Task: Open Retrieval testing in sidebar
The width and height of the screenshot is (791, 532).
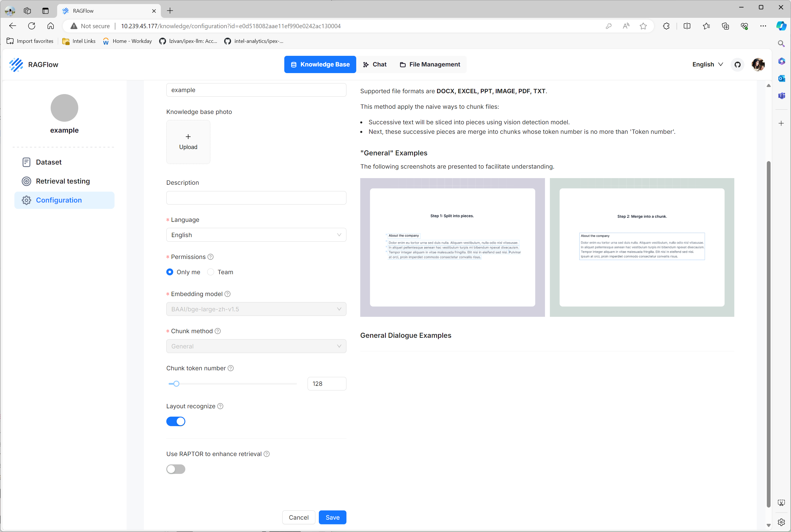Action: click(x=63, y=181)
